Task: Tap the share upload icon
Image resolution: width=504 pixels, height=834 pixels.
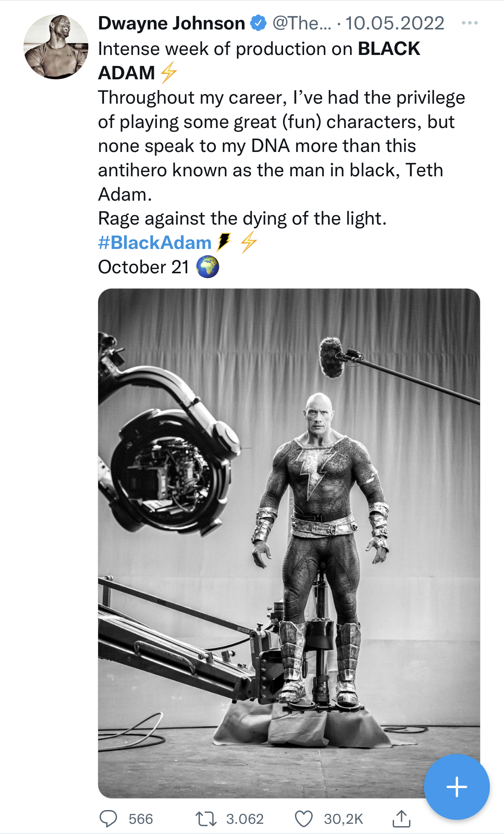Action: click(x=402, y=819)
